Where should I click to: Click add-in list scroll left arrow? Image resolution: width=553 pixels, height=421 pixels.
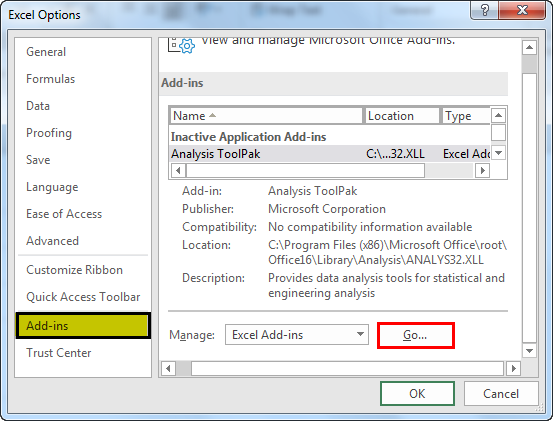(x=178, y=171)
